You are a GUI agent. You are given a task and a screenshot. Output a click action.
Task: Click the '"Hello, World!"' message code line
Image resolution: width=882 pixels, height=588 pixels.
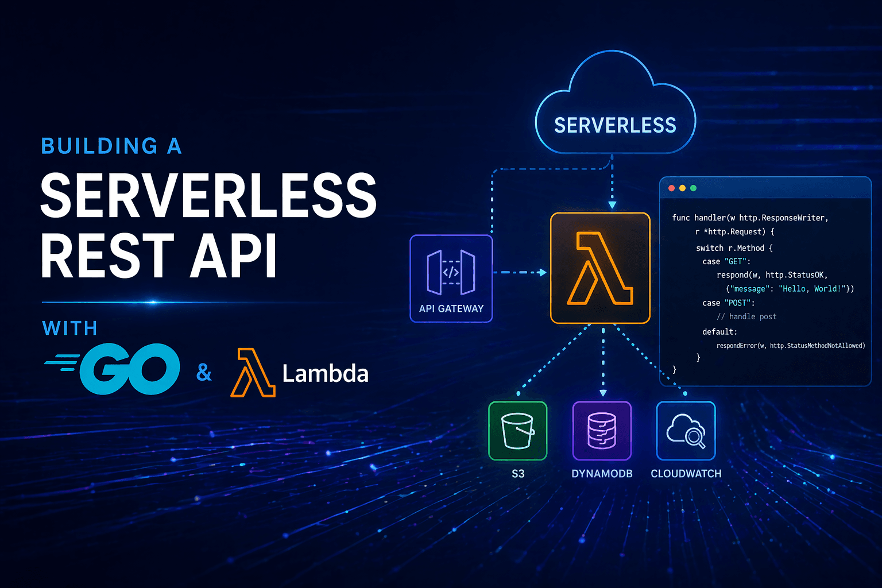click(790, 289)
